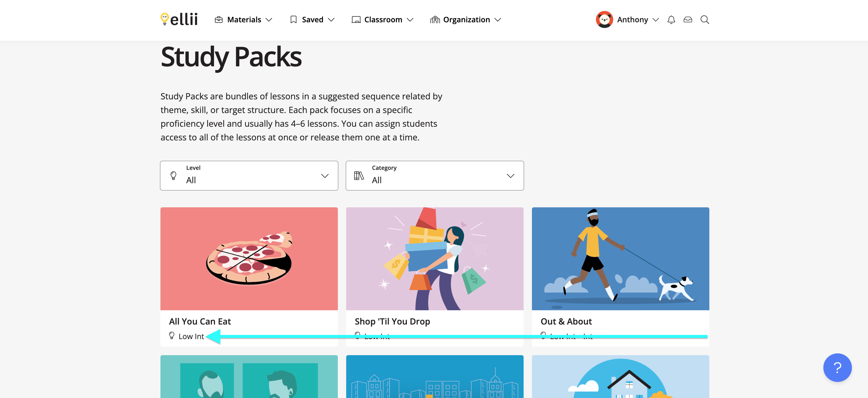
Task: Open the All You Can Eat pack title
Action: click(200, 321)
